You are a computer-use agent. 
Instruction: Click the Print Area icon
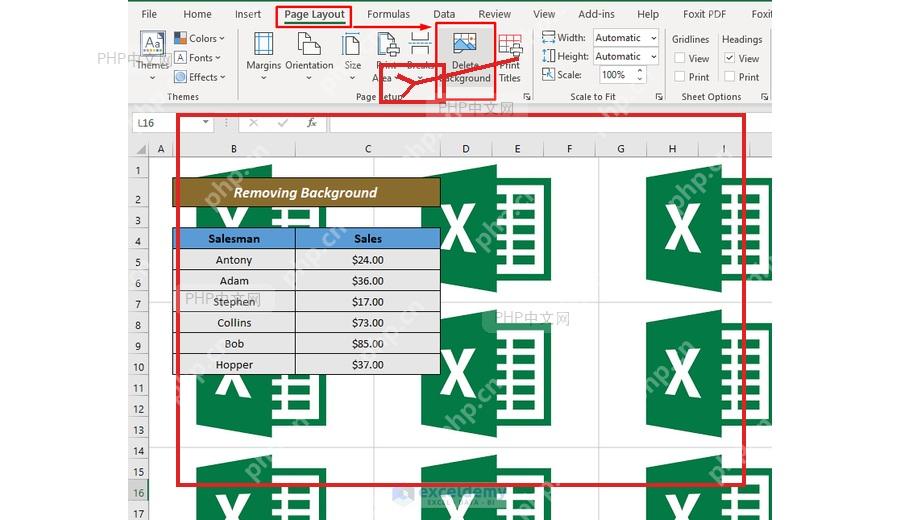[387, 44]
